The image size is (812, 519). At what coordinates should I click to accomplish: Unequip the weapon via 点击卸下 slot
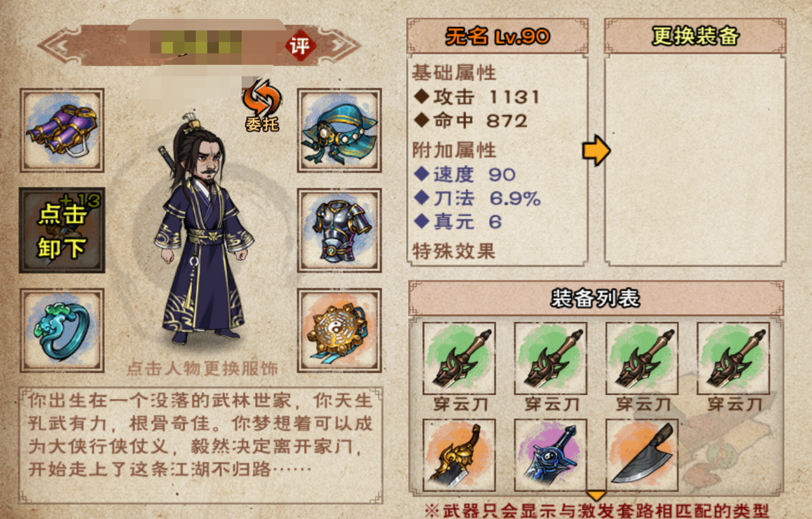pos(62,230)
